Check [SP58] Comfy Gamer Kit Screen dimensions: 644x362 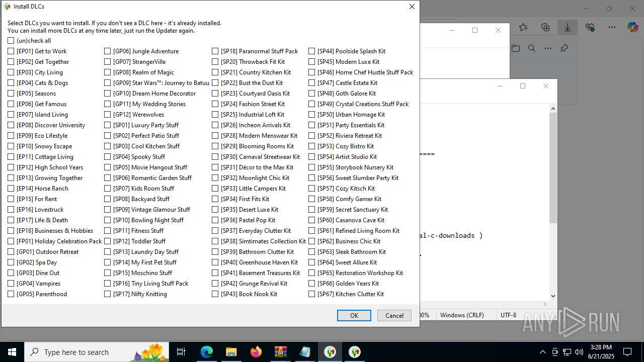pyautogui.click(x=312, y=199)
